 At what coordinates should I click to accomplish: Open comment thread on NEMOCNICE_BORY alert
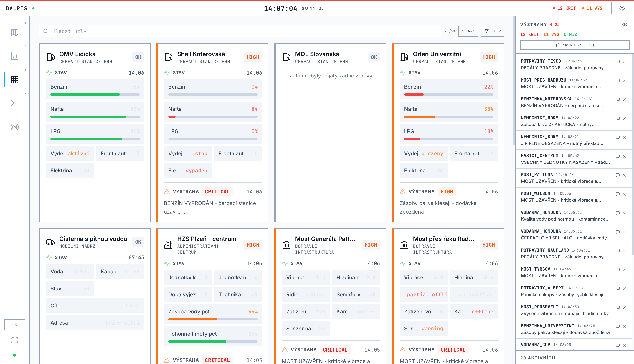[x=618, y=118]
